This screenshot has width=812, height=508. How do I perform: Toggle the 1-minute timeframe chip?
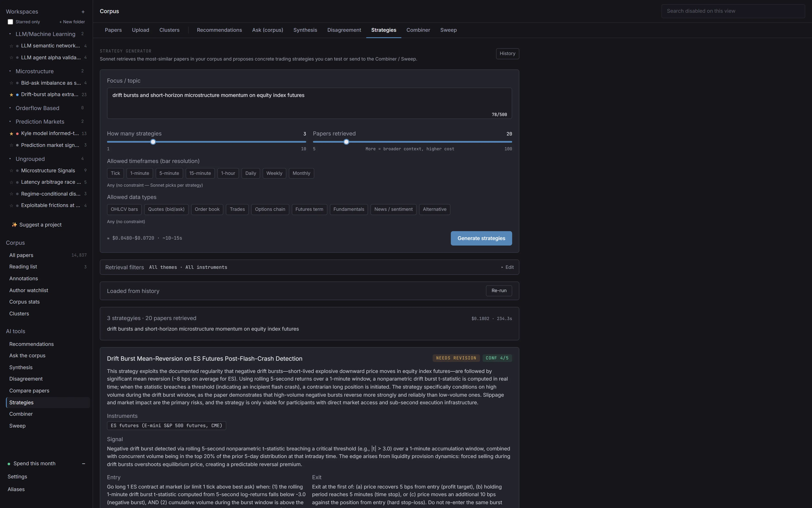[140, 173]
